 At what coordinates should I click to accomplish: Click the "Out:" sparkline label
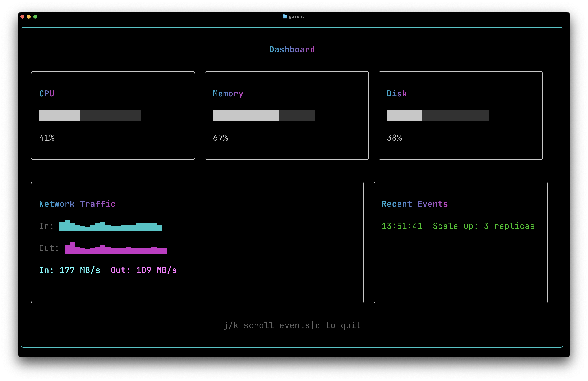click(x=49, y=248)
